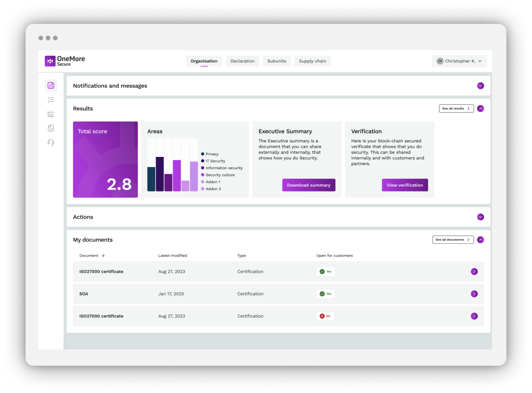Select the Supply chain tab
Image resolution: width=532 pixels, height=393 pixels.
click(312, 61)
